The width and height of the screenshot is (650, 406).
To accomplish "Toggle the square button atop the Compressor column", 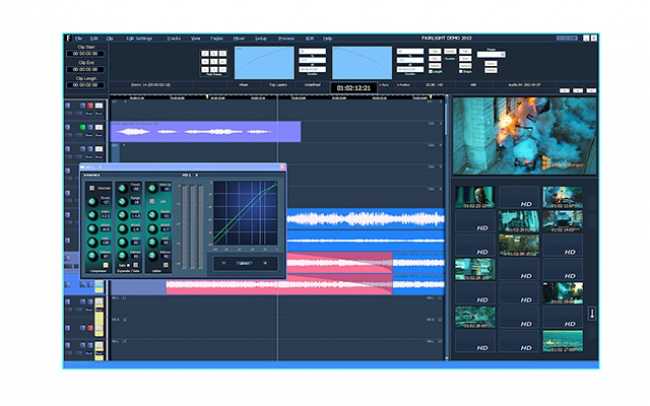I will [92, 188].
